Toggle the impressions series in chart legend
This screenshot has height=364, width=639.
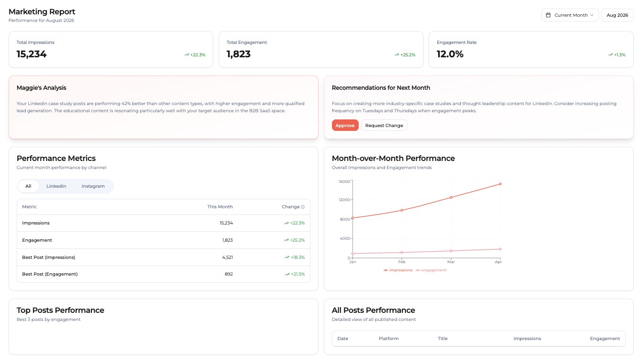(398, 270)
